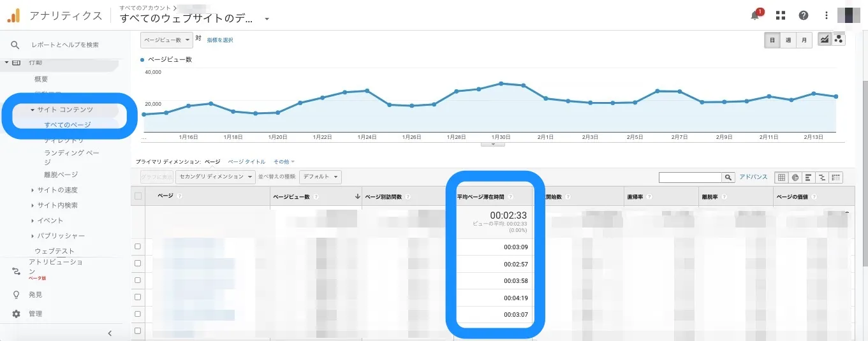This screenshot has height=341, width=868.
Task: Collapse the サイト コンテンツ section
Action: pyautogui.click(x=33, y=110)
